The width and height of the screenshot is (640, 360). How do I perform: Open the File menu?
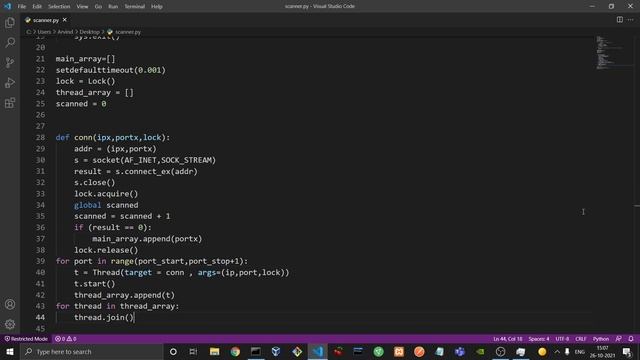click(22, 7)
